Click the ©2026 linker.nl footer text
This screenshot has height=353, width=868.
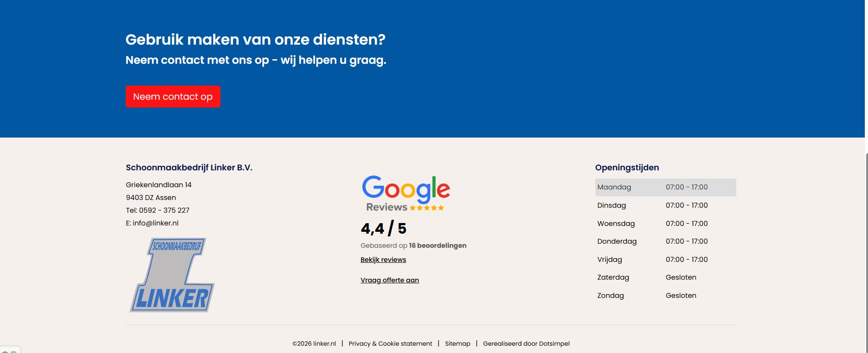click(x=314, y=343)
